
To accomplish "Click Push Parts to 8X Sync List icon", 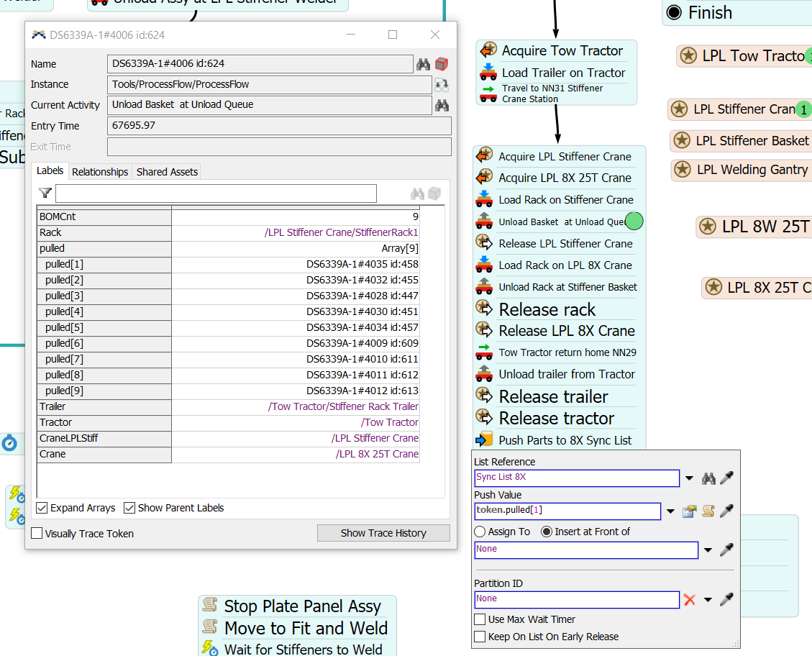I will tap(484, 439).
